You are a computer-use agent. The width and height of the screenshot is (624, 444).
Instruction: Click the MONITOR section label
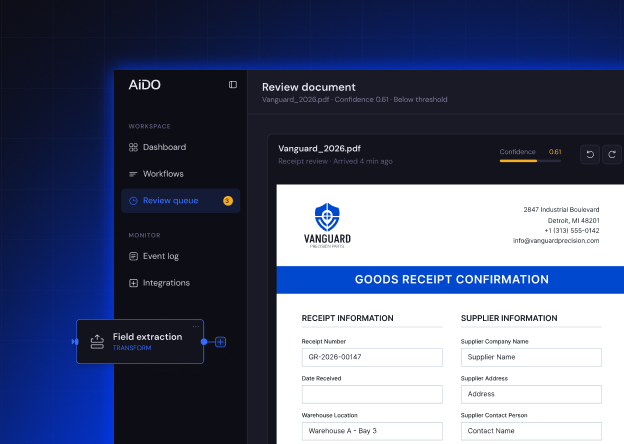144,236
